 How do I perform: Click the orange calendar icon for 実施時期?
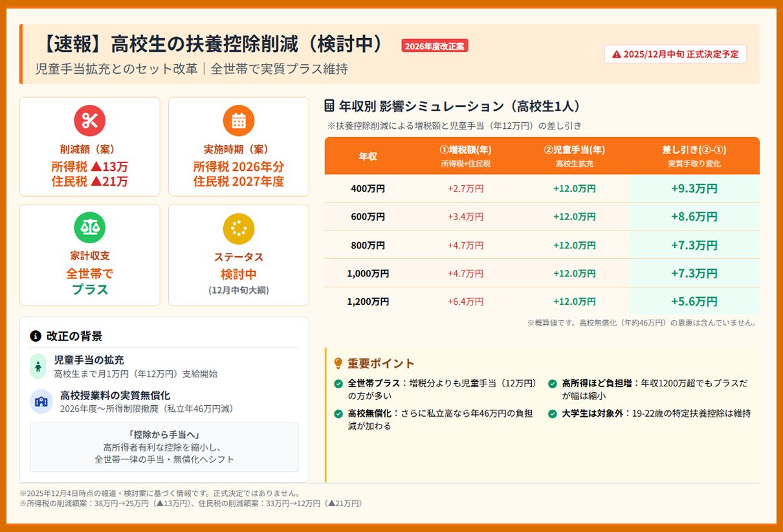(238, 120)
